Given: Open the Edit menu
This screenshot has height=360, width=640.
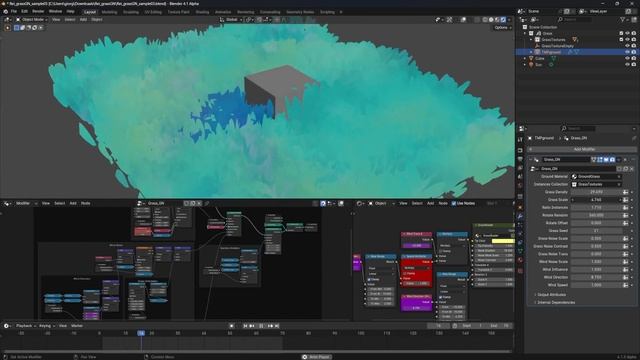Looking at the screenshot, I should 24,12.
